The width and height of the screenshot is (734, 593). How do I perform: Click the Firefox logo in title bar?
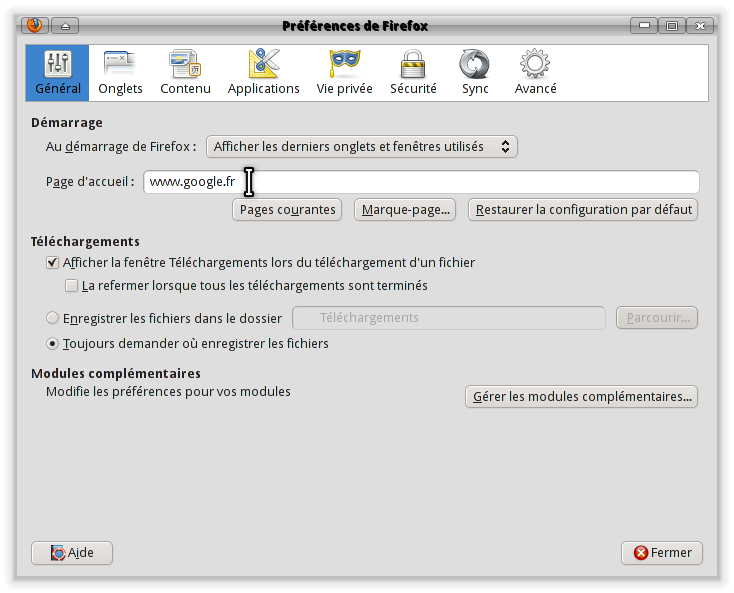[34, 25]
